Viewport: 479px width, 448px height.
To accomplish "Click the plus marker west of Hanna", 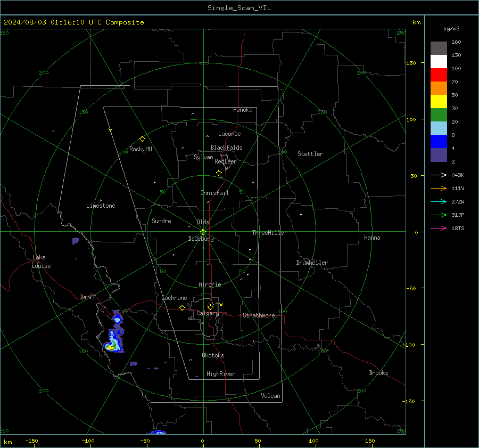I will [301, 214].
